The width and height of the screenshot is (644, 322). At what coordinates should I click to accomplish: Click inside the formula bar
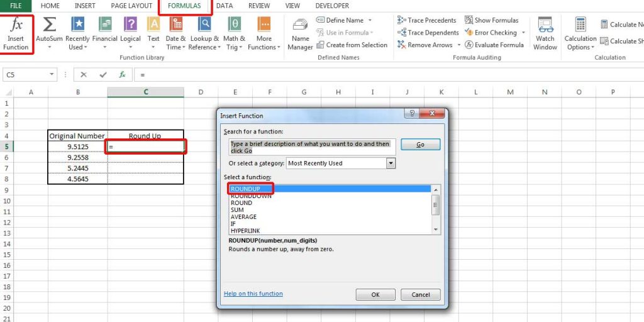[390, 75]
